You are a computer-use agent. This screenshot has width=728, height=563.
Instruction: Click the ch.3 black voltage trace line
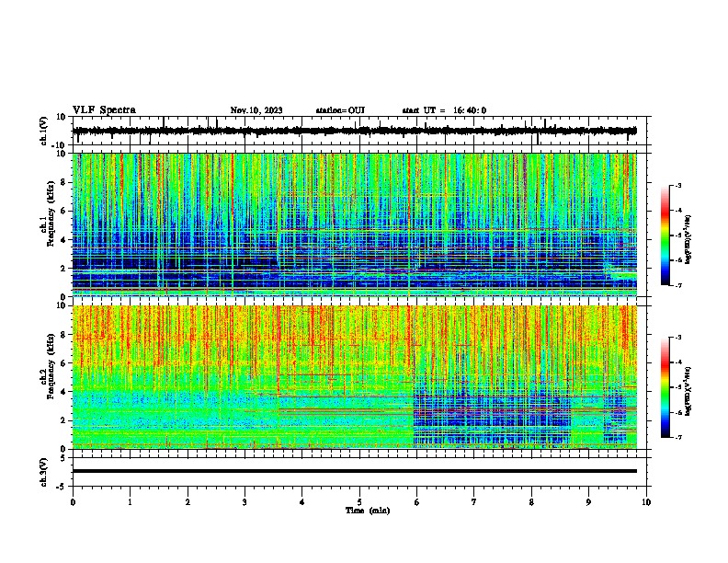coord(355,471)
